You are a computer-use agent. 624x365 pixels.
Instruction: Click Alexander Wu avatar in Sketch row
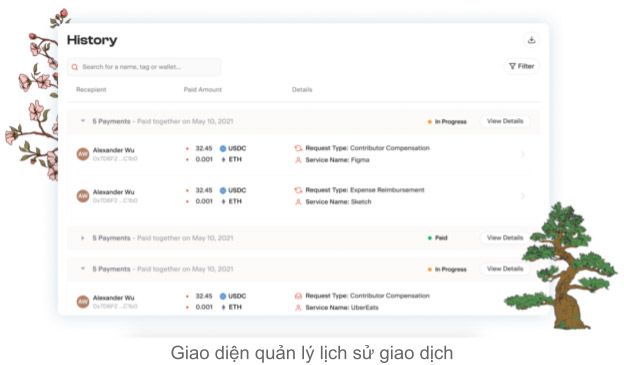[83, 196]
